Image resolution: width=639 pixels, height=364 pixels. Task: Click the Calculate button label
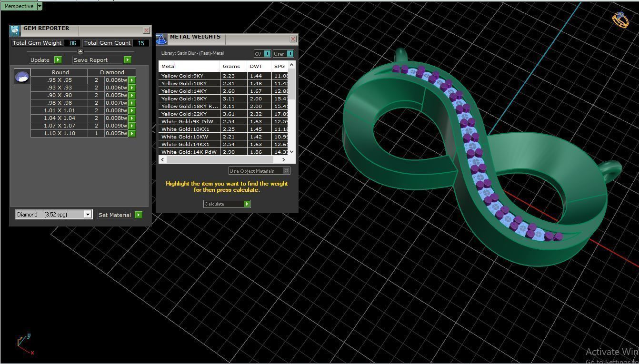(x=223, y=204)
